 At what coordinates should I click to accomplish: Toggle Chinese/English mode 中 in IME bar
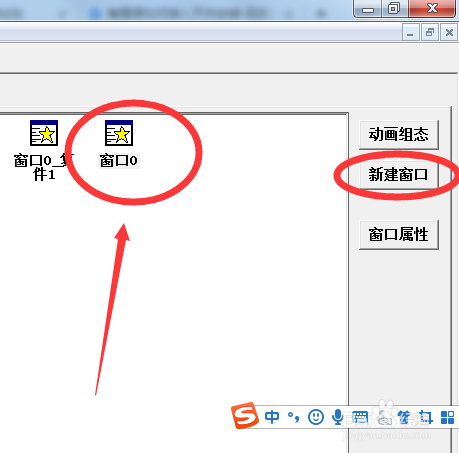(x=272, y=417)
